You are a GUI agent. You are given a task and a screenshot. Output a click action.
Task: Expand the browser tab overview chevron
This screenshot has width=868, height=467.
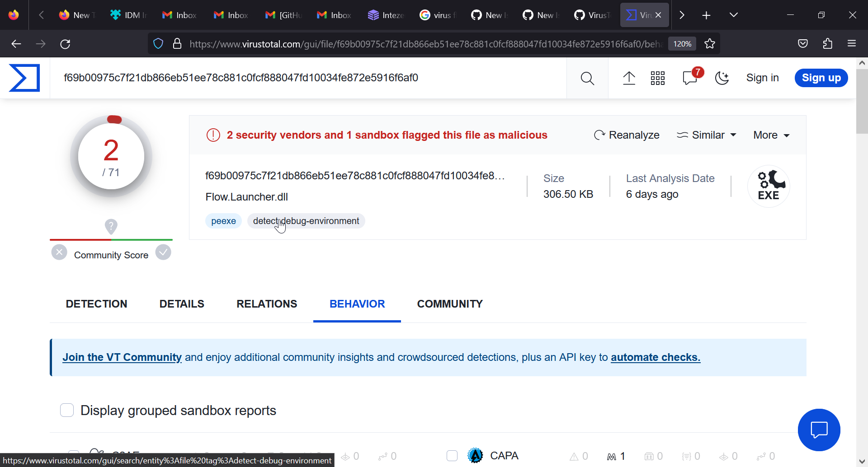[733, 14]
